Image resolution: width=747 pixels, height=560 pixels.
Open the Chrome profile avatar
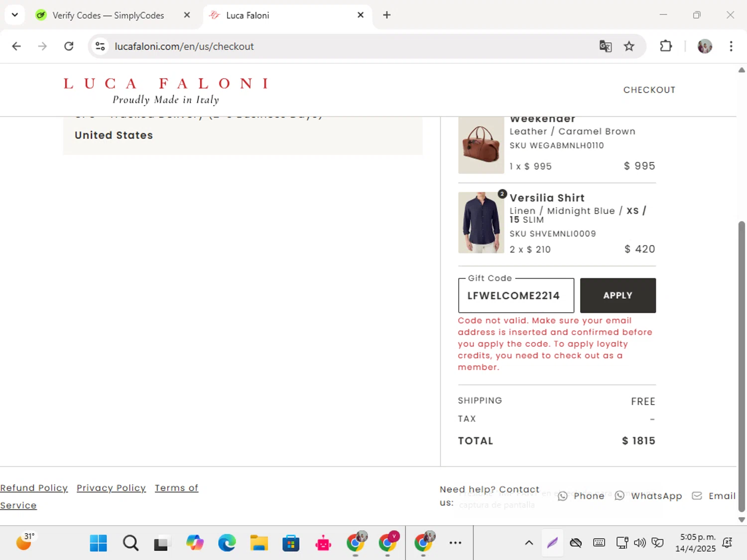(705, 46)
